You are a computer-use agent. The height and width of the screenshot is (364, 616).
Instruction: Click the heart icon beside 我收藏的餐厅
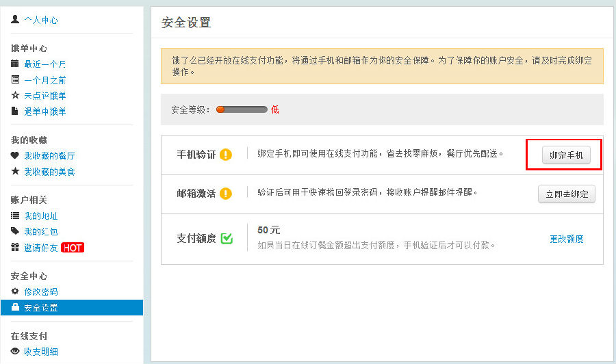click(15, 155)
